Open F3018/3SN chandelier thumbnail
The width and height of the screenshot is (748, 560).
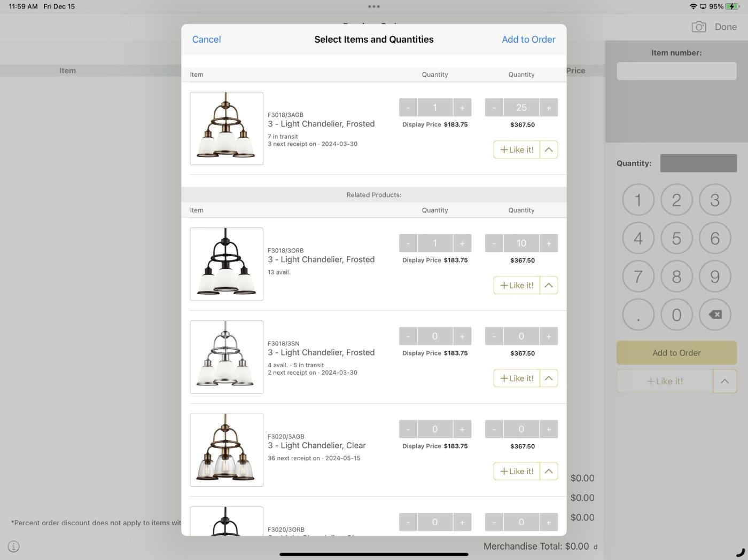point(227,357)
